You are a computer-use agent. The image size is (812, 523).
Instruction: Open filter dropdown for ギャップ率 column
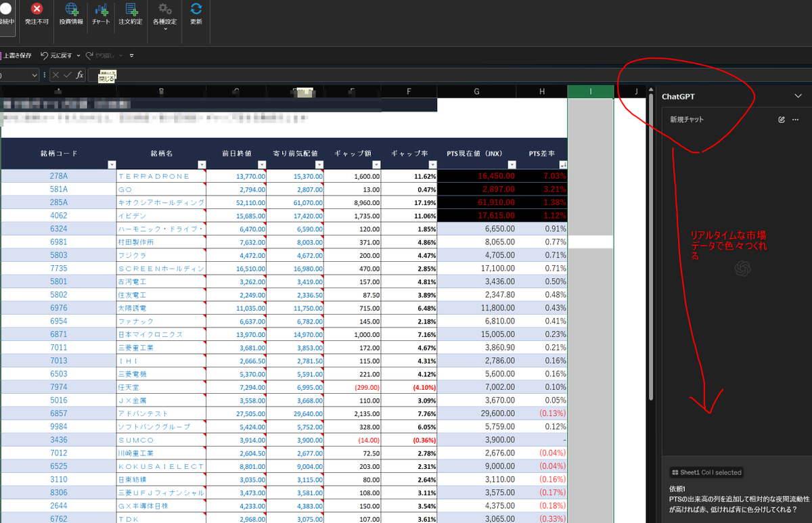(433, 165)
